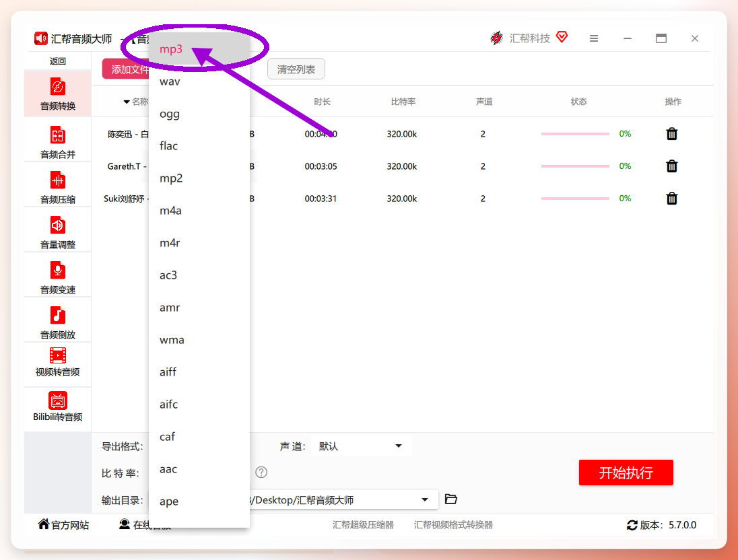Click the version refresh icon
This screenshot has height=560, width=738.
pyautogui.click(x=632, y=525)
